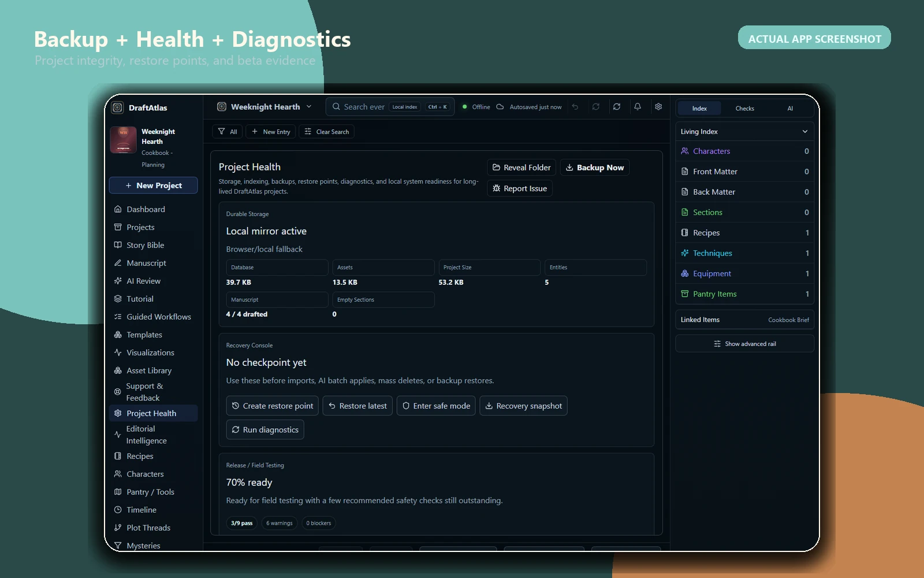Open the Weeknight Hearth project dropdown
This screenshot has width=924, height=578.
264,107
